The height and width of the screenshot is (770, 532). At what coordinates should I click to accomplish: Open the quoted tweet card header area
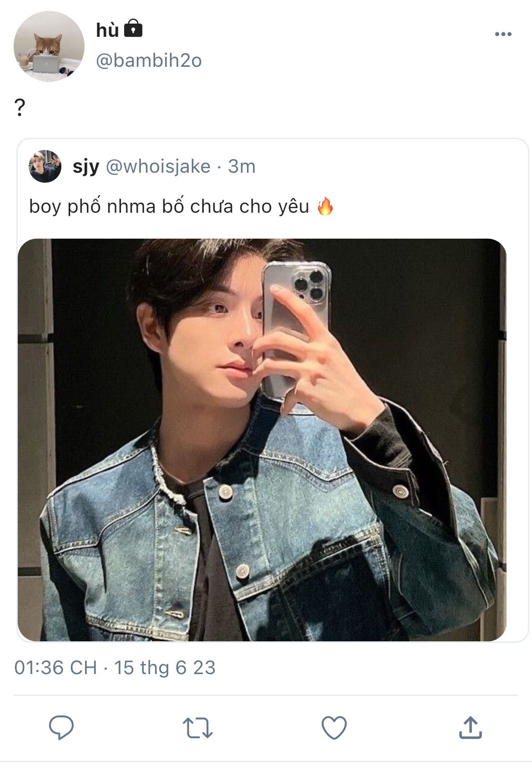click(273, 166)
